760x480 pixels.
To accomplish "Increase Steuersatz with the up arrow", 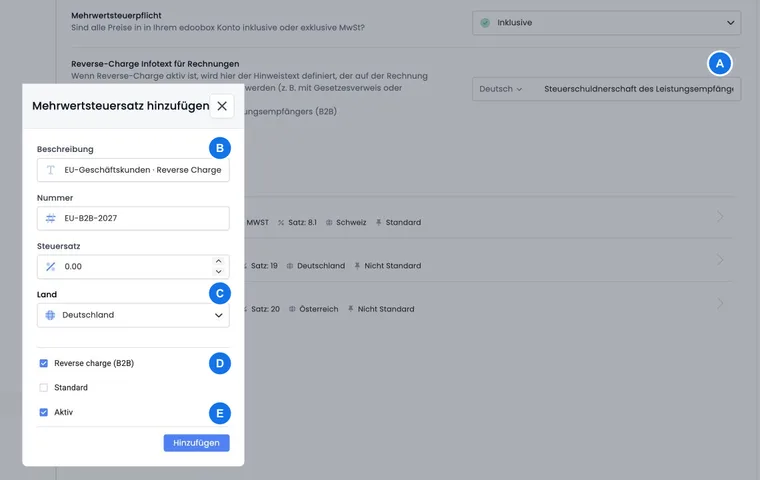I will (219, 261).
